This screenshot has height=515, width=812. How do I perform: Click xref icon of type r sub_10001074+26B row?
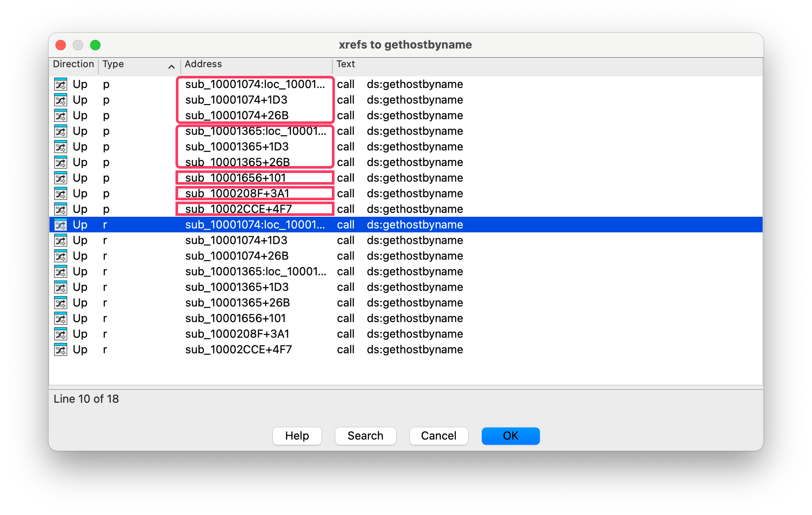(x=60, y=256)
